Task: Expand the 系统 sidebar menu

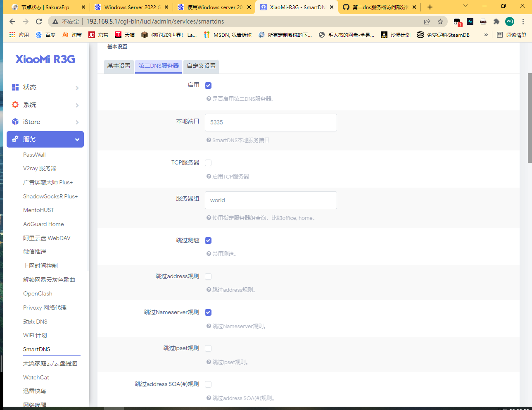Action: [45, 105]
